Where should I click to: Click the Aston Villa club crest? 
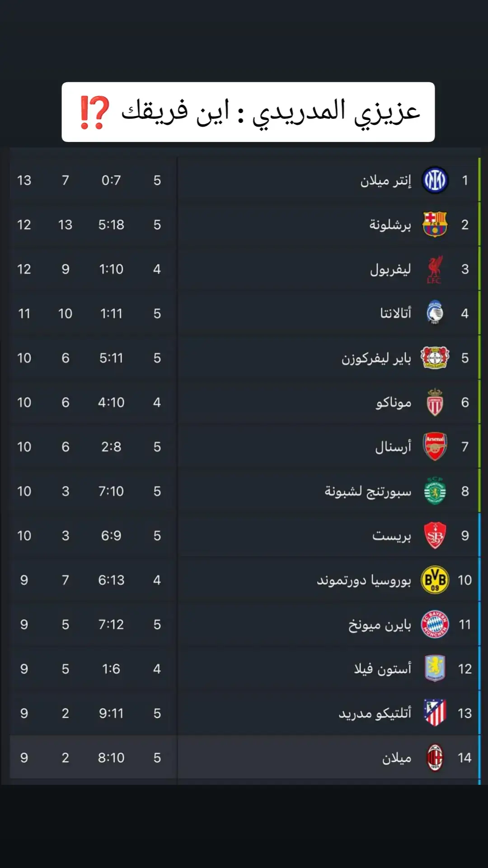(435, 669)
